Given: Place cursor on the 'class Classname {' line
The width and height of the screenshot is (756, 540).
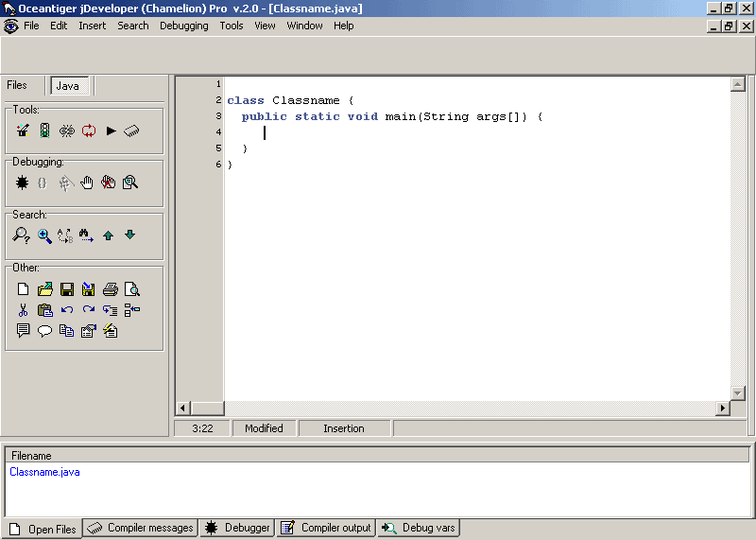Looking at the screenshot, I should click(x=290, y=100).
